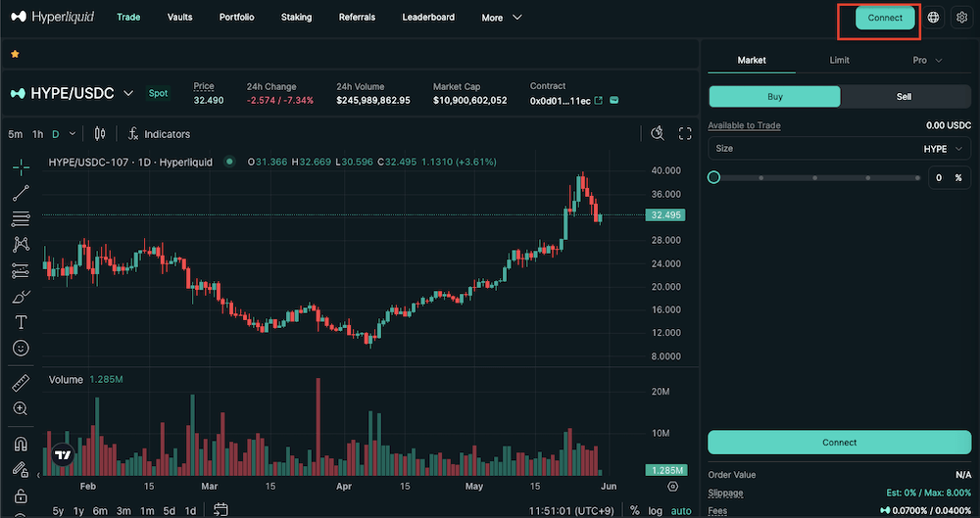980x518 pixels.
Task: Click the Size input field
Action: click(x=840, y=148)
